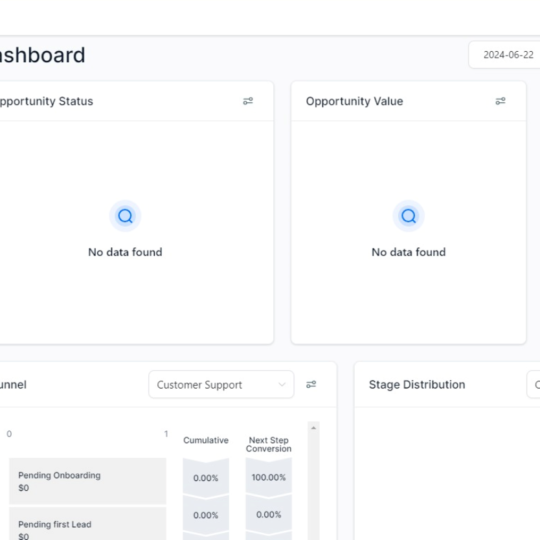Click the Opportunity Value card title

tap(354, 101)
